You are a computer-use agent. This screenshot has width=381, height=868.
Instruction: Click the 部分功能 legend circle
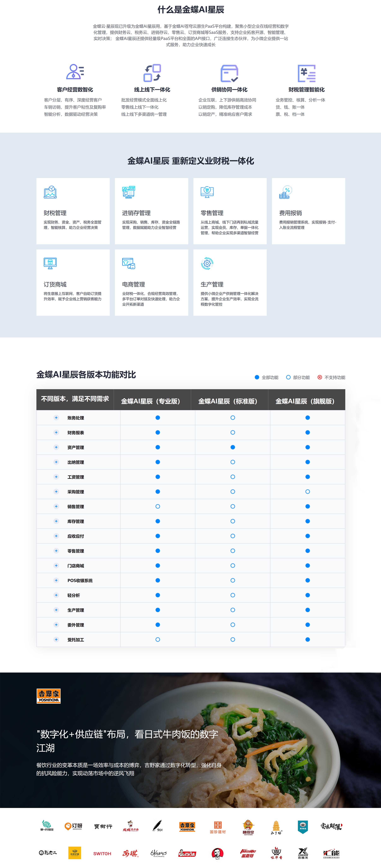(x=288, y=377)
